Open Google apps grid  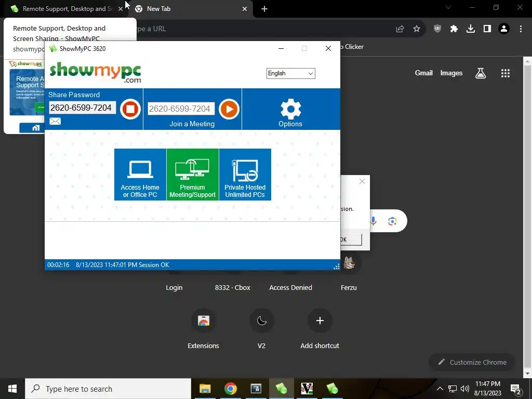(x=505, y=73)
